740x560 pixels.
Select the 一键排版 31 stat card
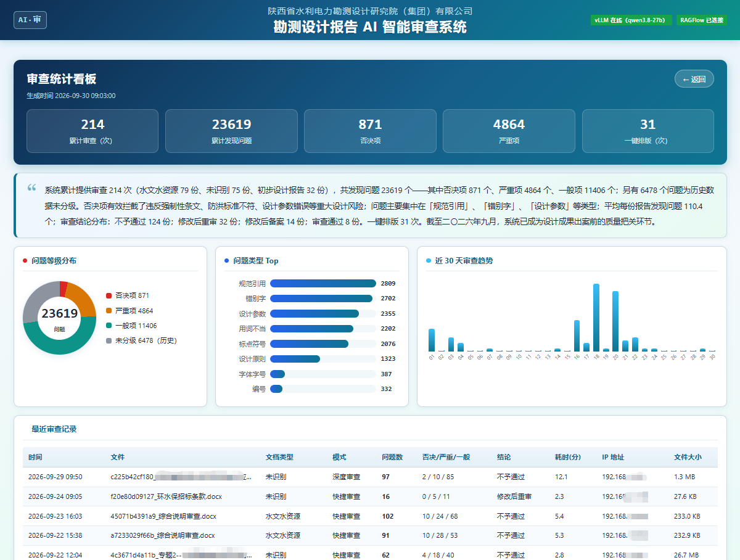(x=648, y=131)
